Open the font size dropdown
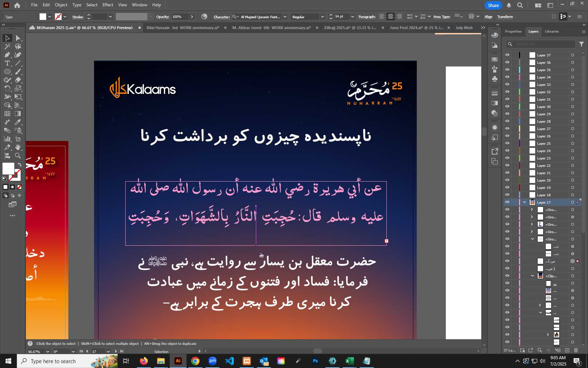The height and width of the screenshot is (368, 588). coord(352,17)
